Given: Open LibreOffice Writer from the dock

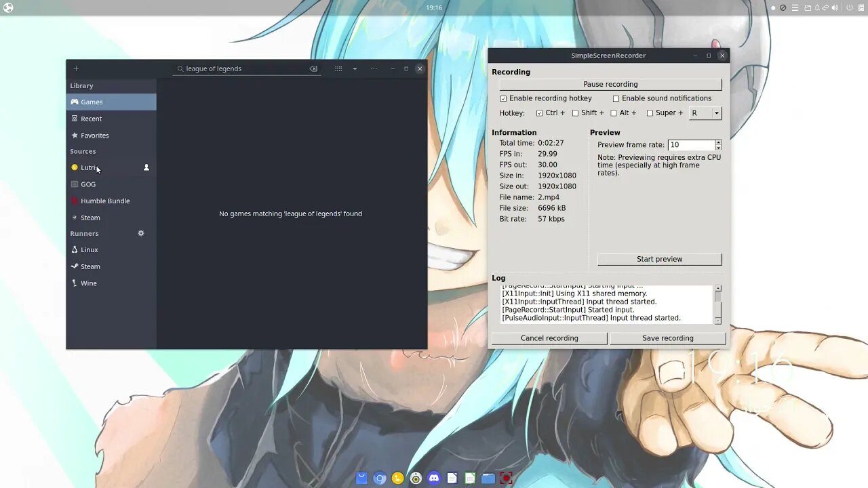Looking at the screenshot, I should click(x=452, y=479).
